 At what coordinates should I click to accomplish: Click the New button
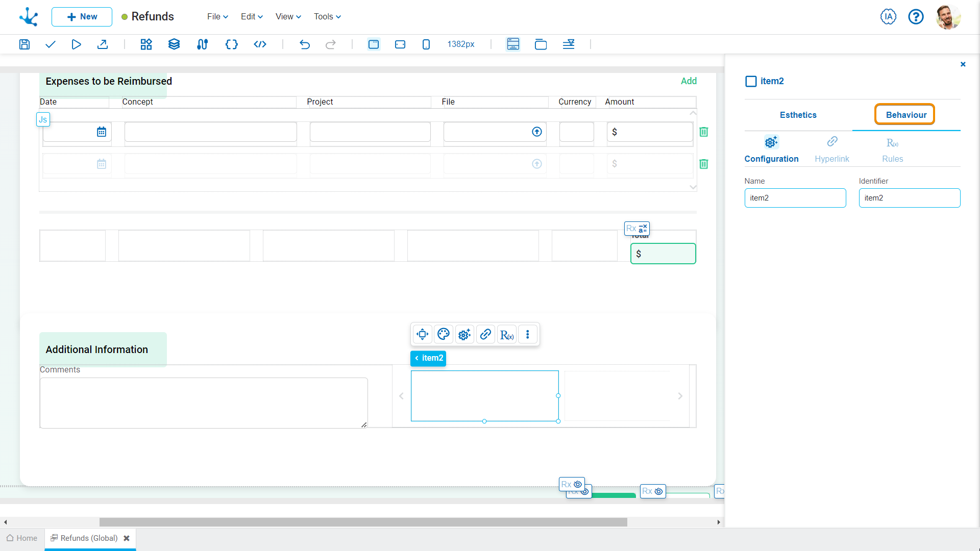click(x=82, y=16)
